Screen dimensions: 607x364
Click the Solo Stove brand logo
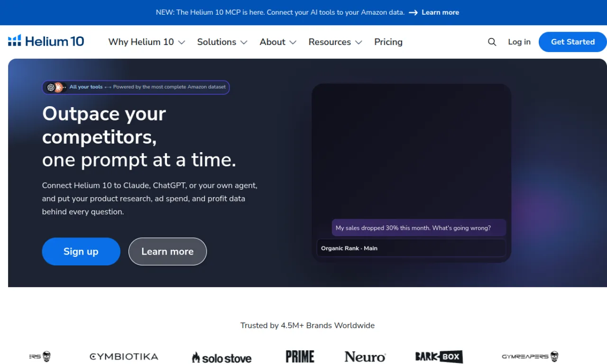point(221,357)
